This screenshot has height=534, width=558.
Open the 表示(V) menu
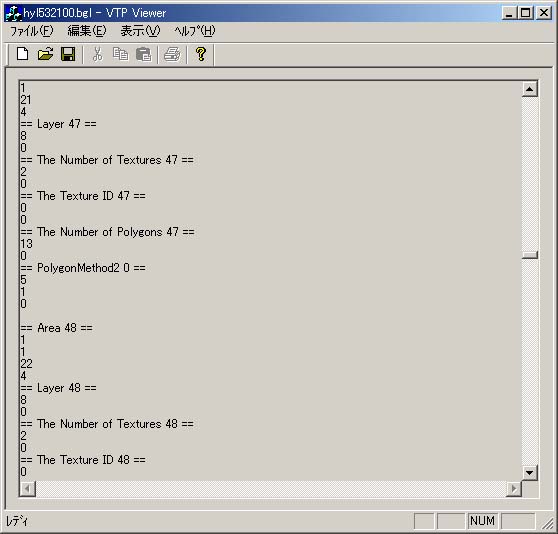(x=140, y=31)
